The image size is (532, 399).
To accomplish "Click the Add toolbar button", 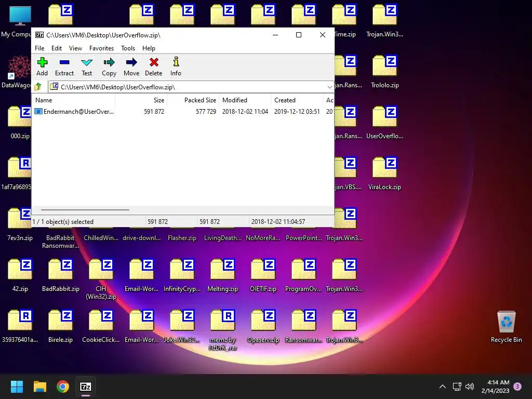I will pos(42,66).
